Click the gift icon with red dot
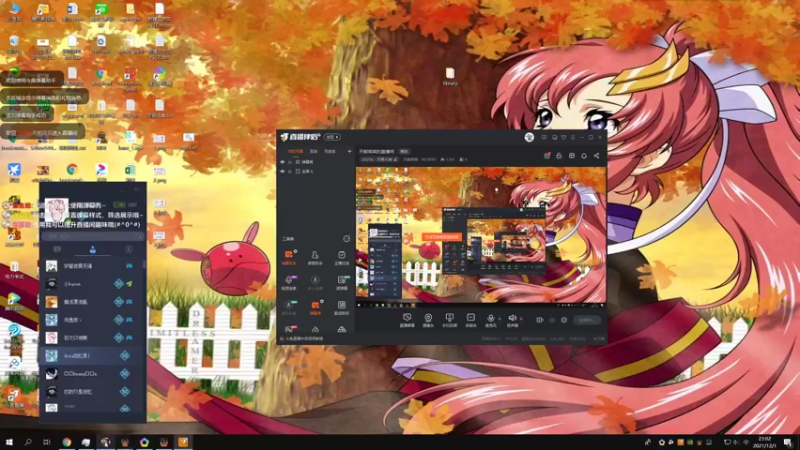This screenshot has width=800, height=450. tap(547, 156)
